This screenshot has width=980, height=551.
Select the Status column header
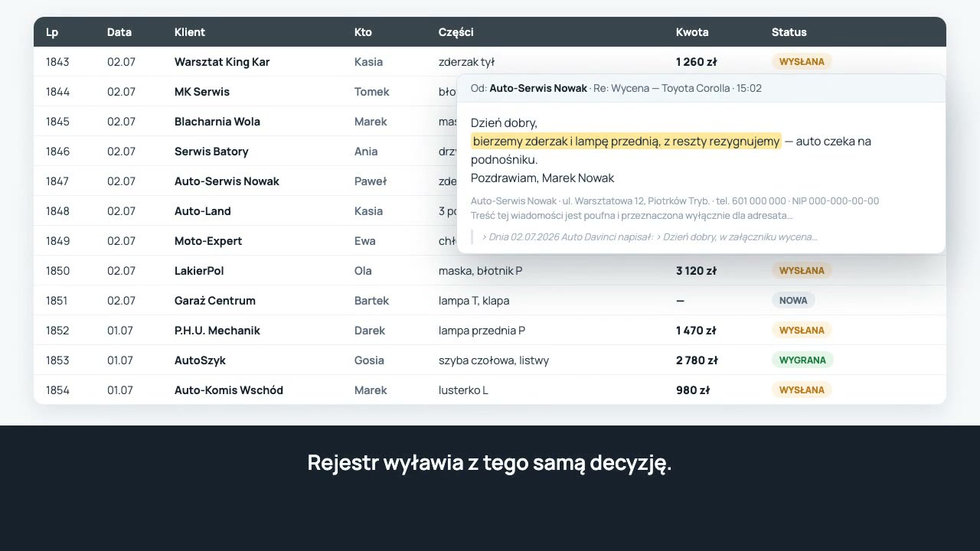pyautogui.click(x=789, y=32)
